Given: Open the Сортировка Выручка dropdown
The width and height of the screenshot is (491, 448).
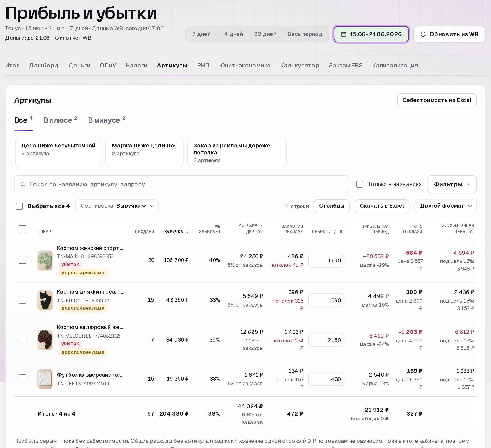Looking at the screenshot, I should pos(117,206).
